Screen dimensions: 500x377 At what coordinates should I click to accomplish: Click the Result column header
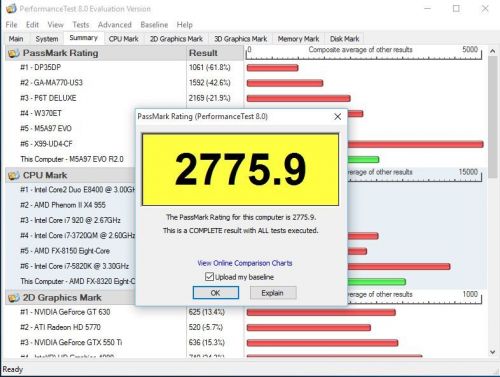[x=215, y=53]
